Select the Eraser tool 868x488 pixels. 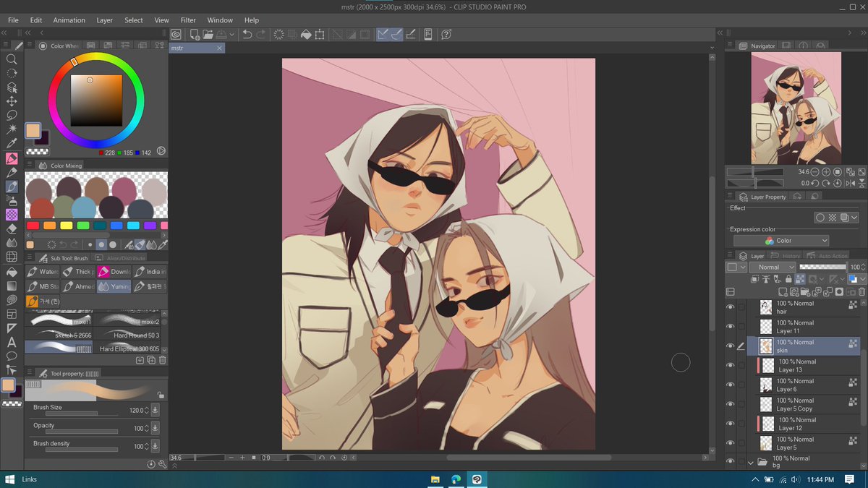click(12, 228)
